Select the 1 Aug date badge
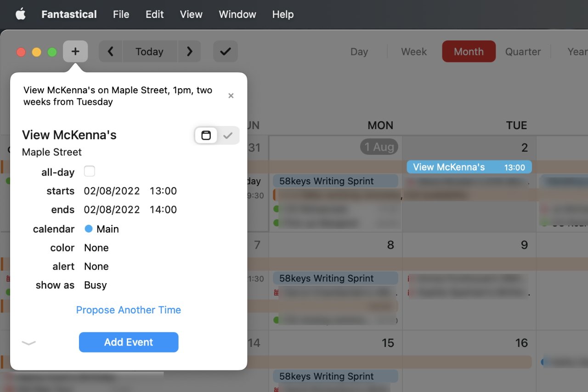588x392 pixels. coord(379,147)
